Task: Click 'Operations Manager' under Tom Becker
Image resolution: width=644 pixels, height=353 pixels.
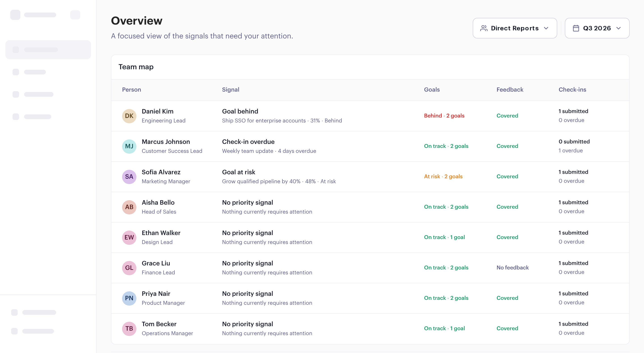Action: click(x=167, y=333)
